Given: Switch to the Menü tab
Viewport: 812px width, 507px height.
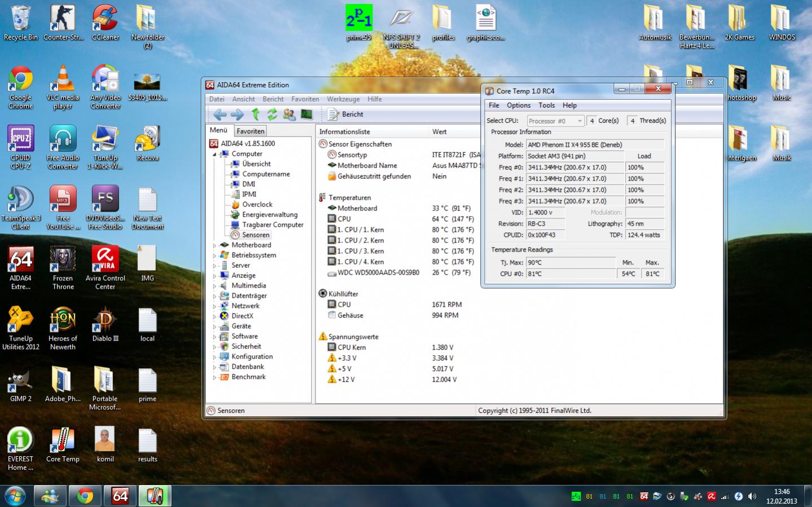Looking at the screenshot, I should tap(219, 130).
